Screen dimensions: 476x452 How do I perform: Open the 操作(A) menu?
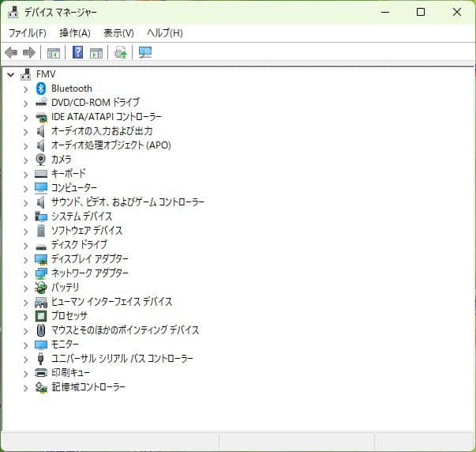(x=75, y=33)
